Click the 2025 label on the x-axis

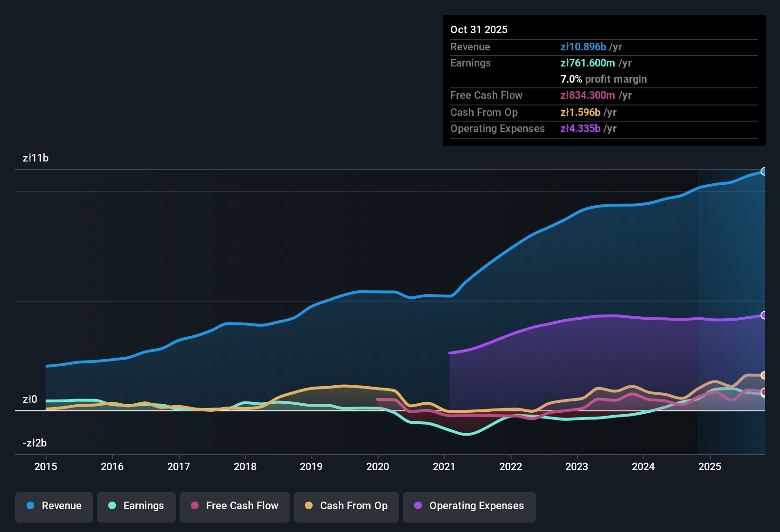point(710,467)
